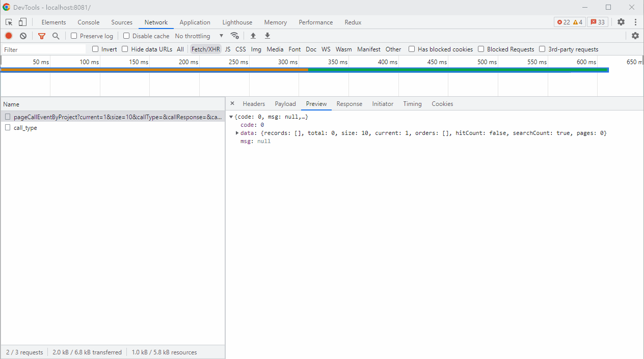Screen dimensions: 644x359
Task: Open DevTools settings gear
Action: 621,22
